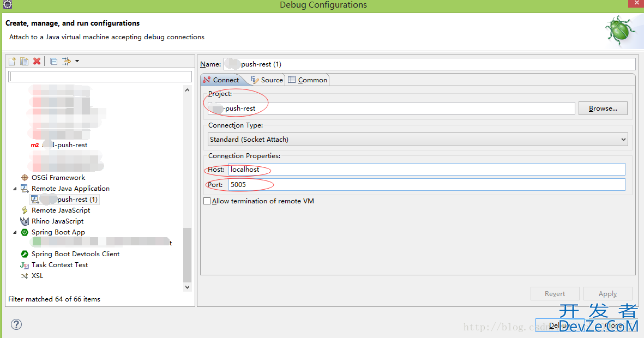Click the Eclipse icon in title bar
This screenshot has width=644, height=338.
pyautogui.click(x=8, y=4)
